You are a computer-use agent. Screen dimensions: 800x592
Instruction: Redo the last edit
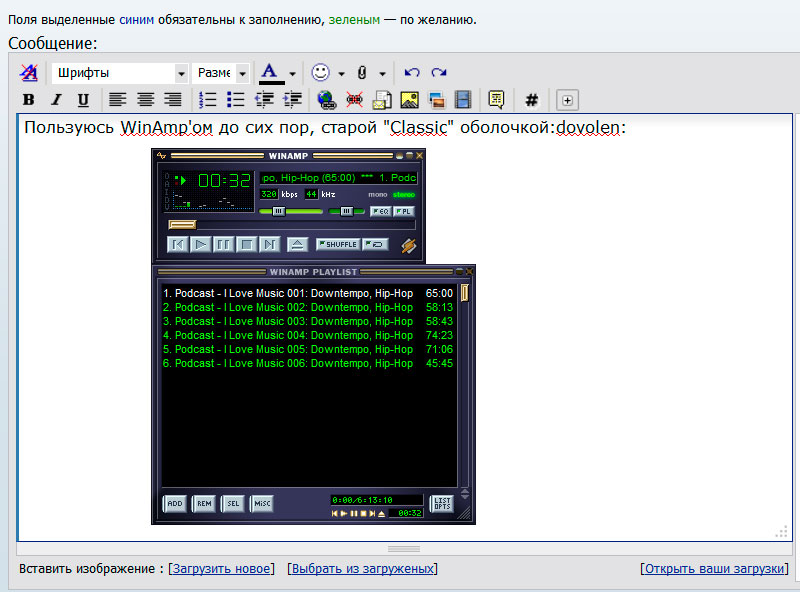(439, 72)
